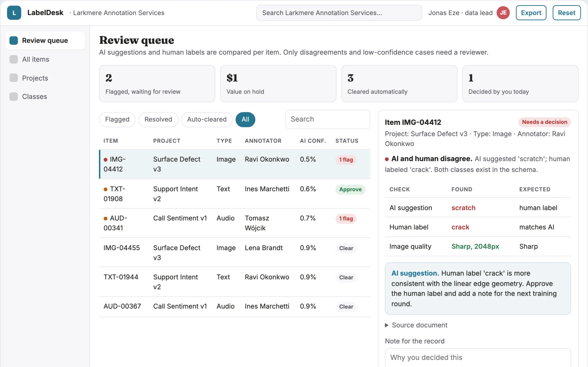588x367 pixels.
Task: Click the AI CONF. column header
Action: point(313,141)
